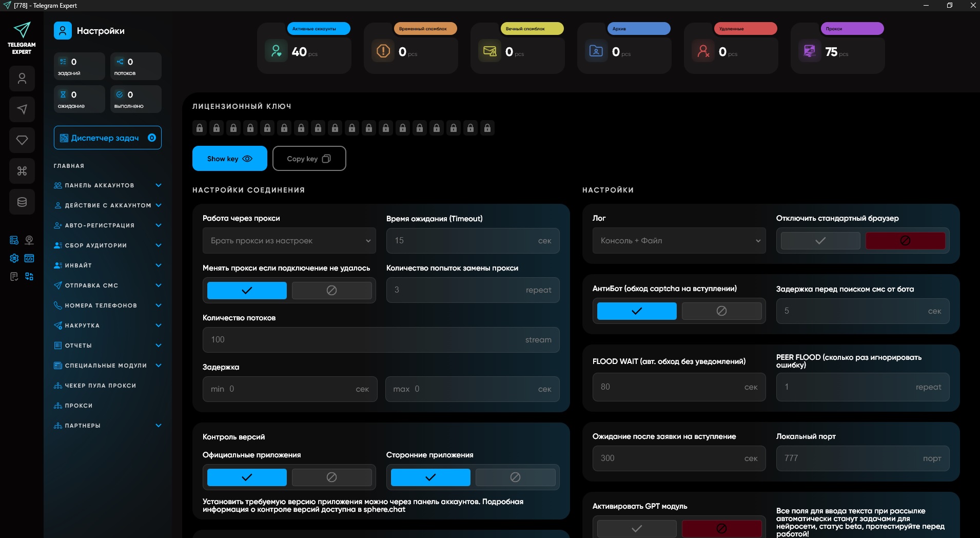Open the Прокси menu item

pos(108,406)
